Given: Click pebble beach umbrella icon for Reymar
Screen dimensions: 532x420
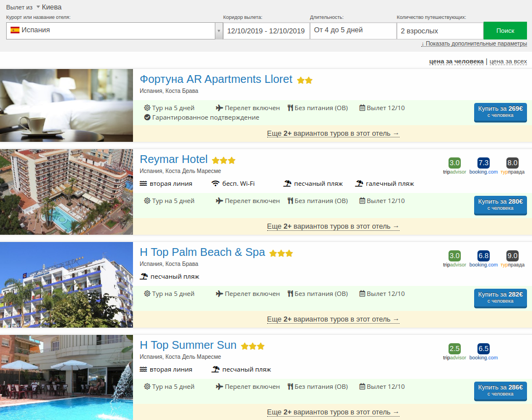Looking at the screenshot, I should coord(359,184).
